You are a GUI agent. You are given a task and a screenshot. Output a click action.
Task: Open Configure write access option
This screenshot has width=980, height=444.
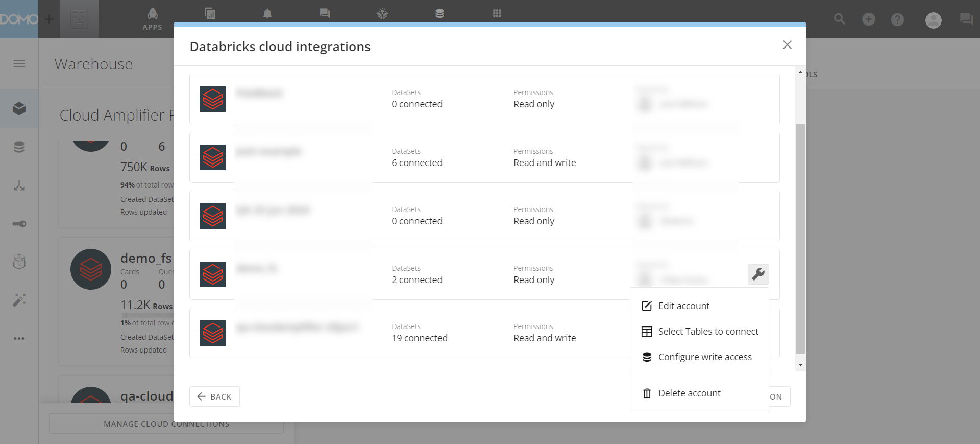[x=704, y=357]
